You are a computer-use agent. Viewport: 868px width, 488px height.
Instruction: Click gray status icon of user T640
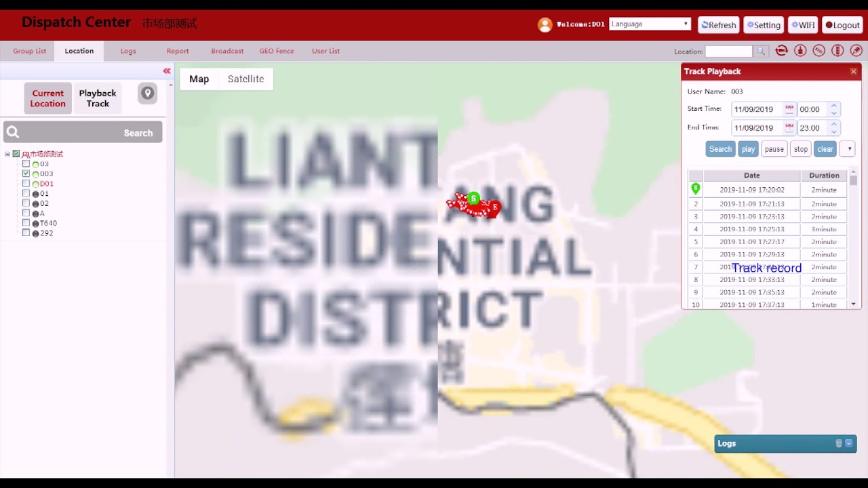pos(35,223)
